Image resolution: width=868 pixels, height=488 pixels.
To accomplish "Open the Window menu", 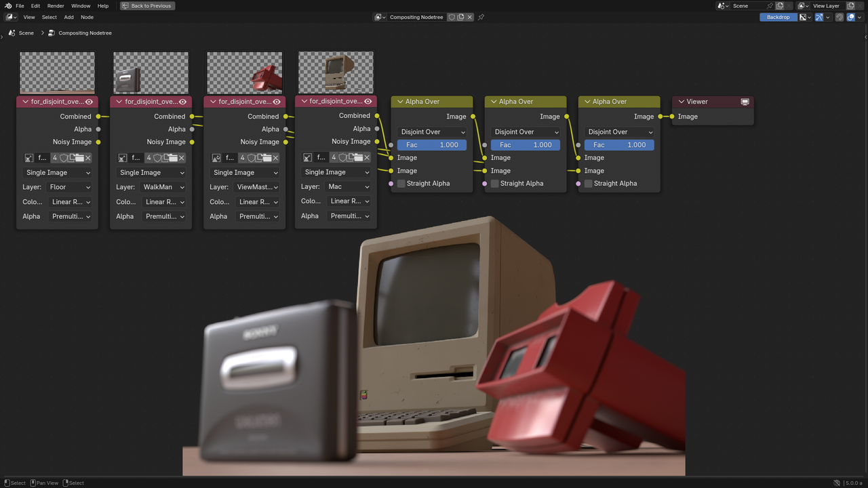I will point(81,5).
